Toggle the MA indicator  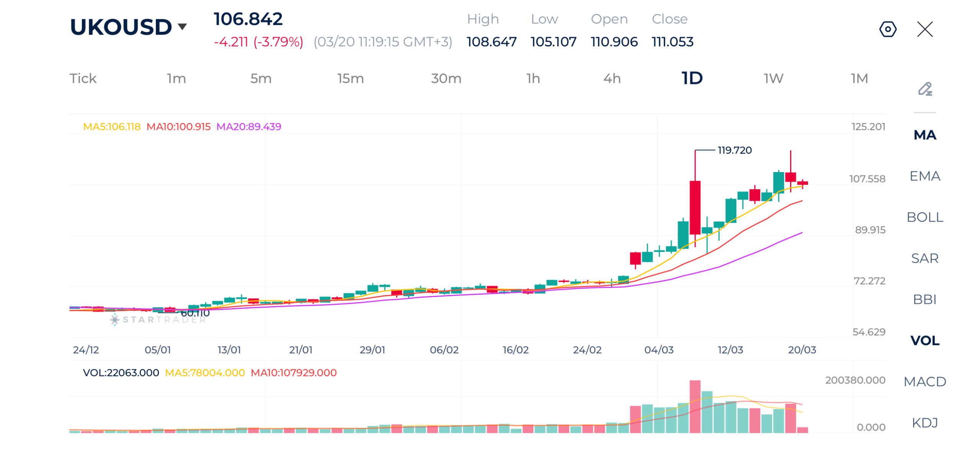tap(924, 135)
